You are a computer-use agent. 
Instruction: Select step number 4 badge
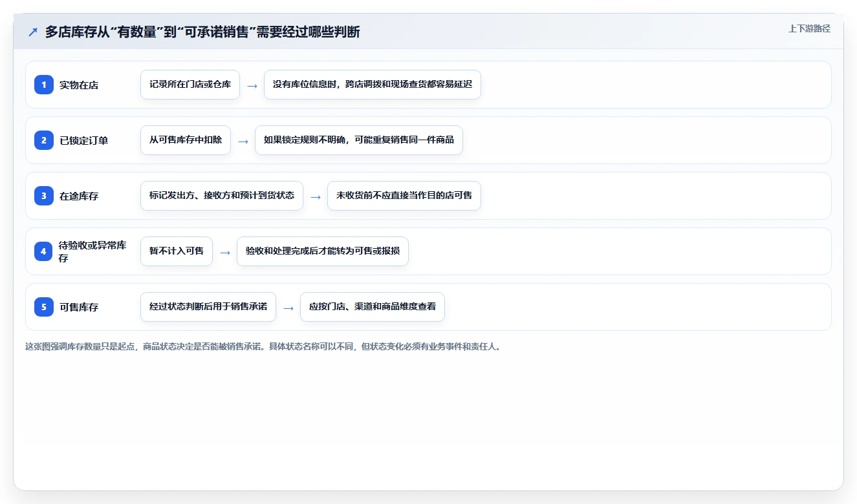[x=44, y=251]
